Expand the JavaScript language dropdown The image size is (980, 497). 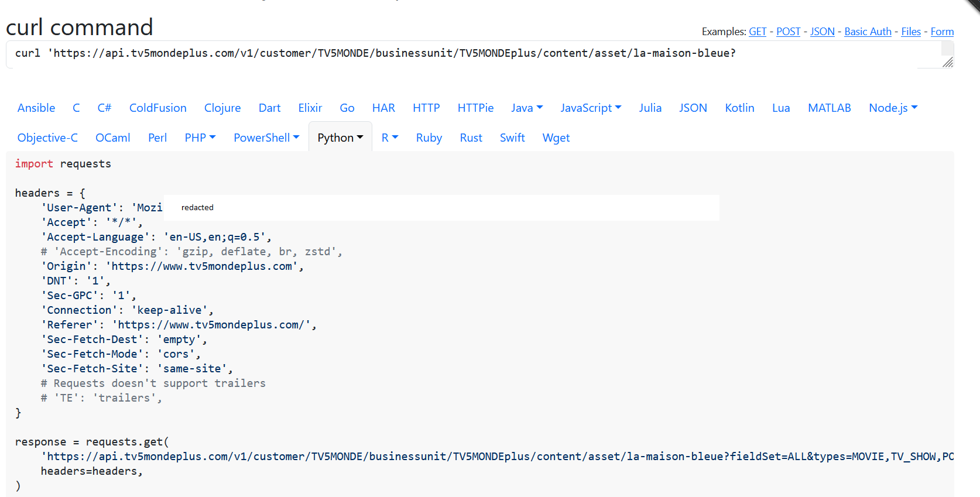coord(591,108)
